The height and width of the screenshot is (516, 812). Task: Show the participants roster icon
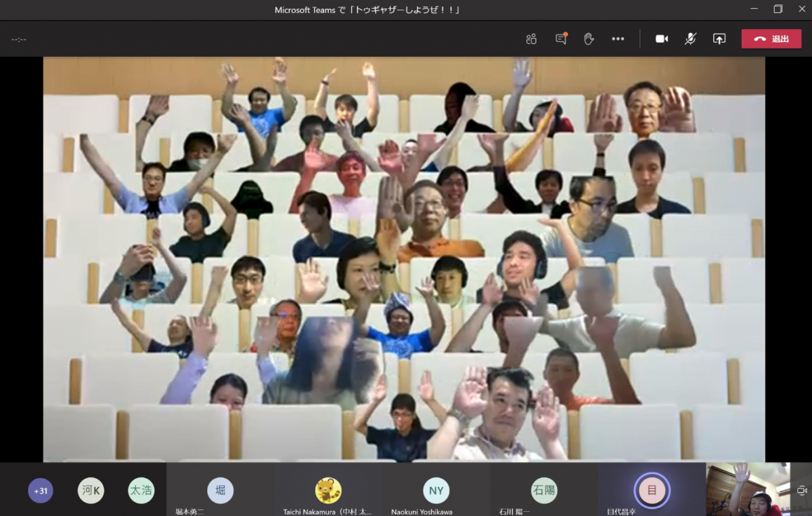coord(531,39)
